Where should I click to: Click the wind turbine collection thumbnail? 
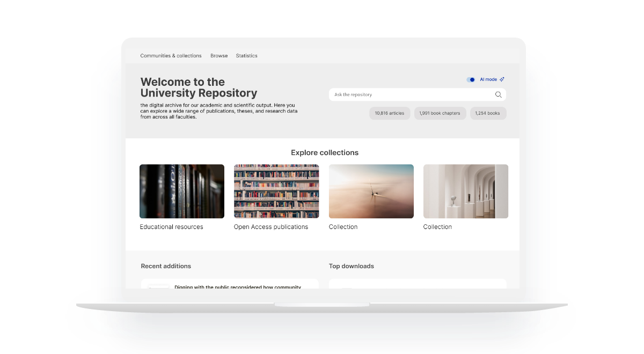[371, 191]
